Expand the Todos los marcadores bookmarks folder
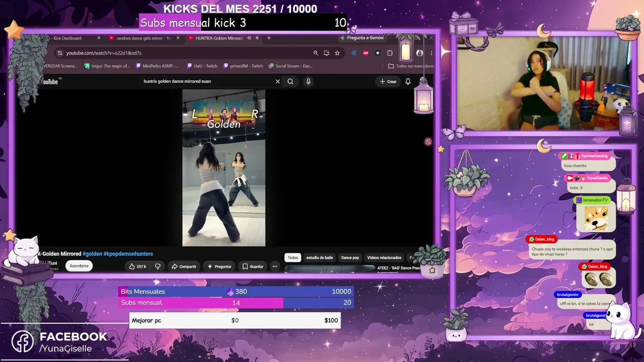This screenshot has height=362, width=644. coord(411,66)
